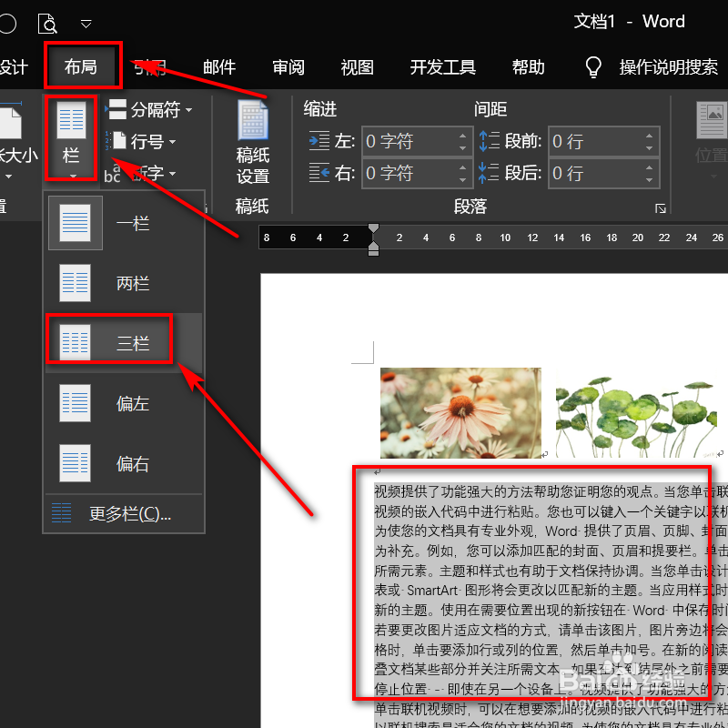The image size is (728, 728).
Task: Decrease 段后 spacing with down stepper
Action: tap(649, 179)
